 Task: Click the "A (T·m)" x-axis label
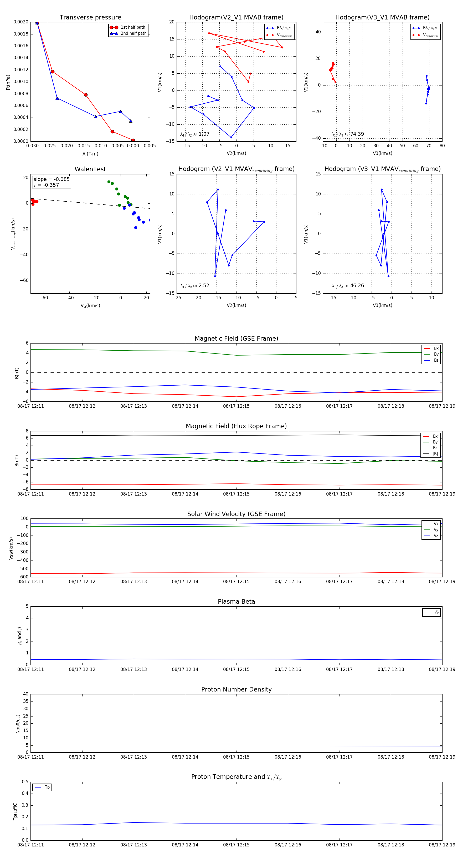click(90, 154)
